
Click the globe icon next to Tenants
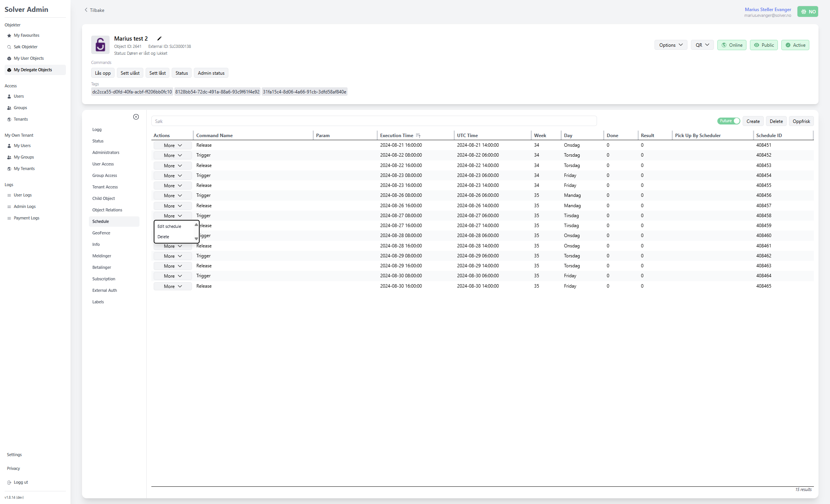coord(9,119)
